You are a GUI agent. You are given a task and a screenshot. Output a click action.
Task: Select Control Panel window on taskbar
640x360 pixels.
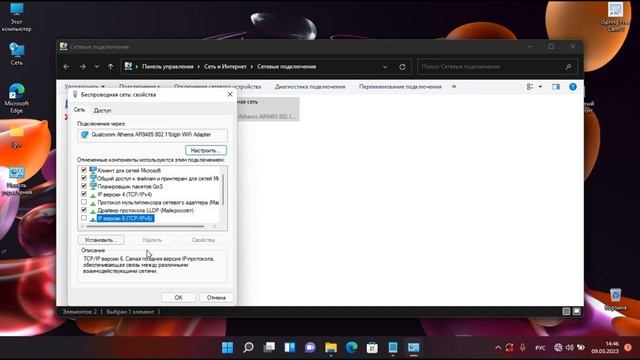413,347
